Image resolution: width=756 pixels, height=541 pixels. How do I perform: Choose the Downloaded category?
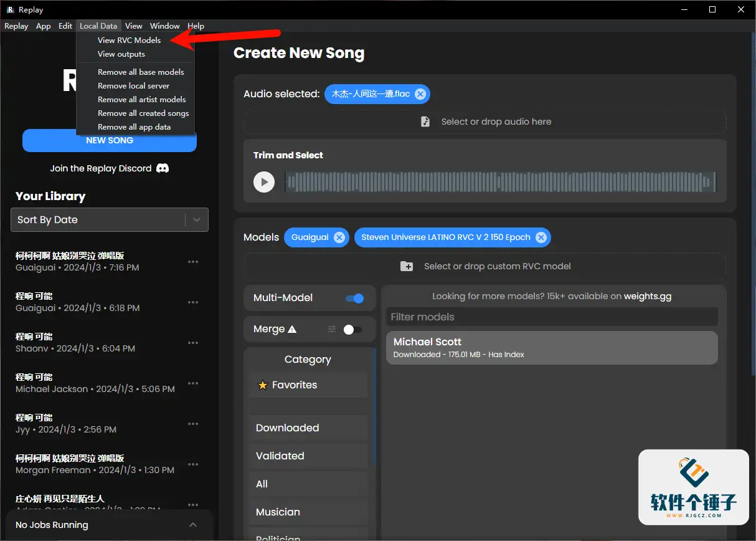[x=308, y=428]
